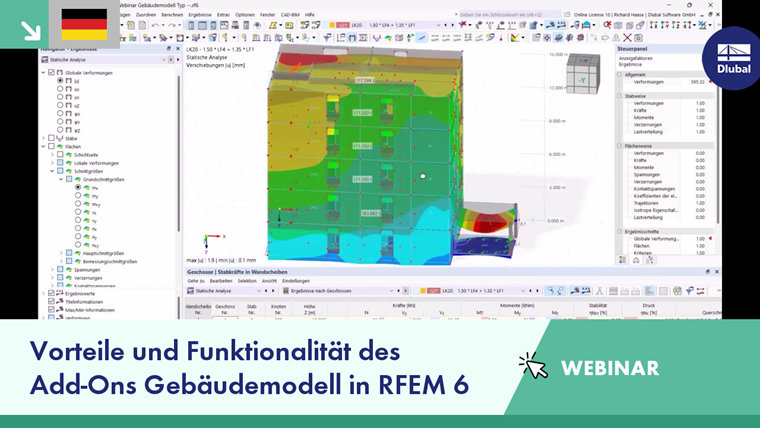Open the Extras menu
The width and height of the screenshot is (760, 428).
pos(223,15)
